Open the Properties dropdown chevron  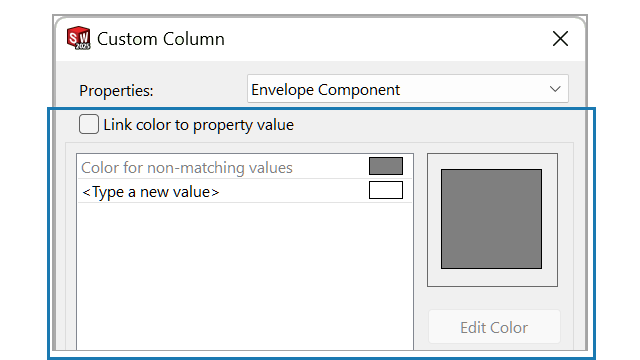coord(555,89)
